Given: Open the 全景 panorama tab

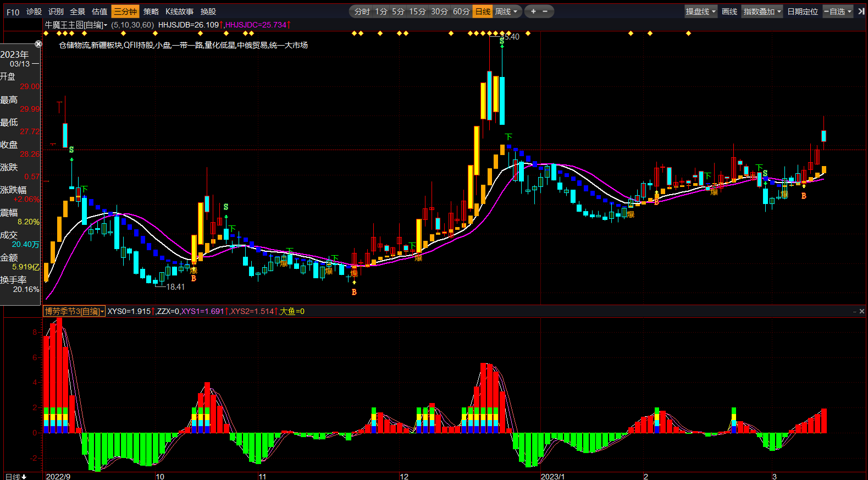Looking at the screenshot, I should [x=78, y=12].
